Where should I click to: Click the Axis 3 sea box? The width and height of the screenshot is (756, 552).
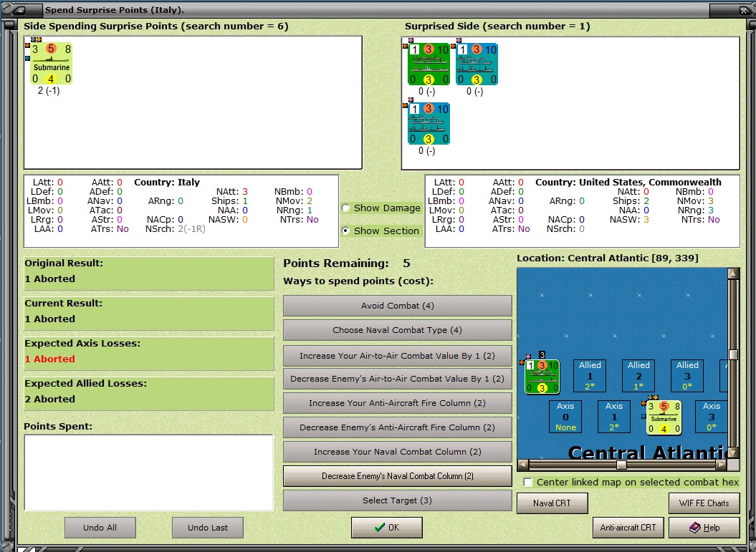(x=711, y=417)
